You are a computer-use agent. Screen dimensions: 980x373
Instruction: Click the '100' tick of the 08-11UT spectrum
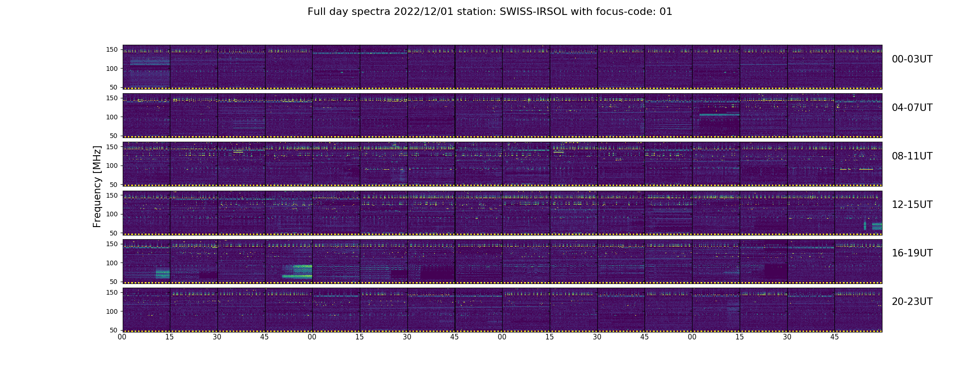pyautogui.click(x=112, y=166)
